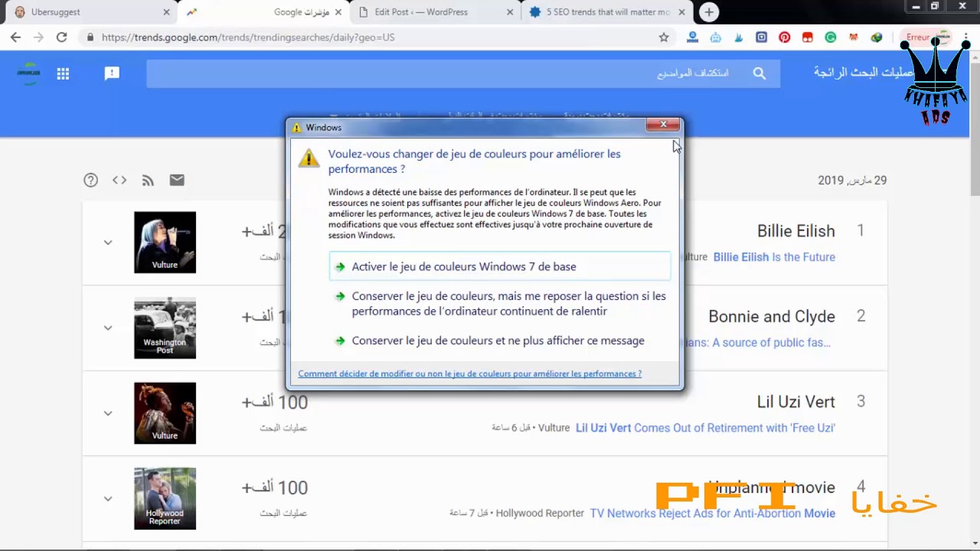Click the Bonnie and Clyde trend title

(x=772, y=317)
